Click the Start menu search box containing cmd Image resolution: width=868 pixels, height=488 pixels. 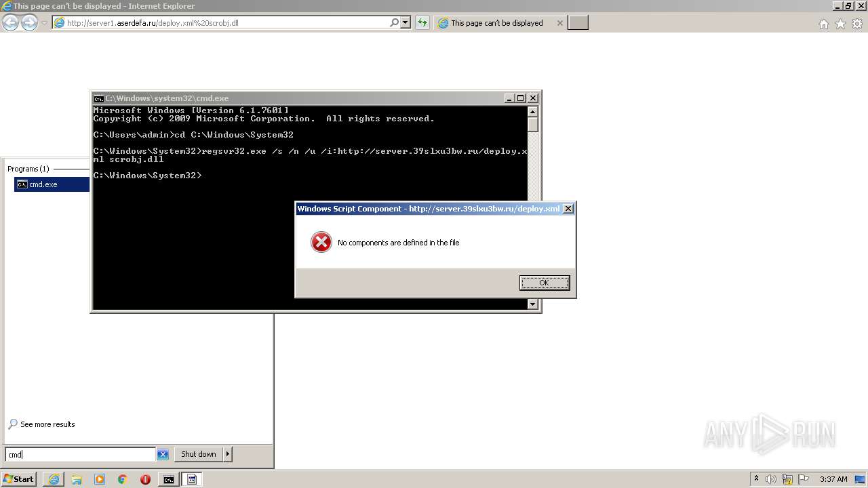pyautogui.click(x=81, y=454)
